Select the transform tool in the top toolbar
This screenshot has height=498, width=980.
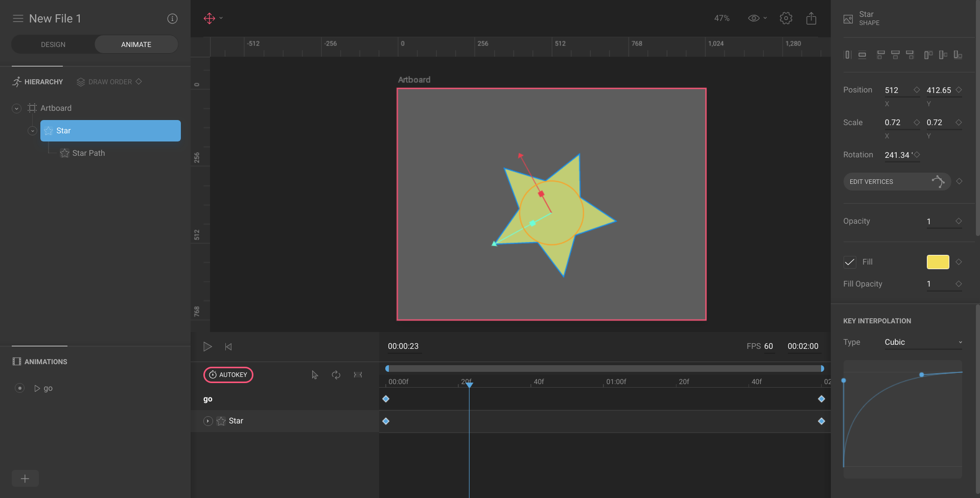(x=209, y=18)
